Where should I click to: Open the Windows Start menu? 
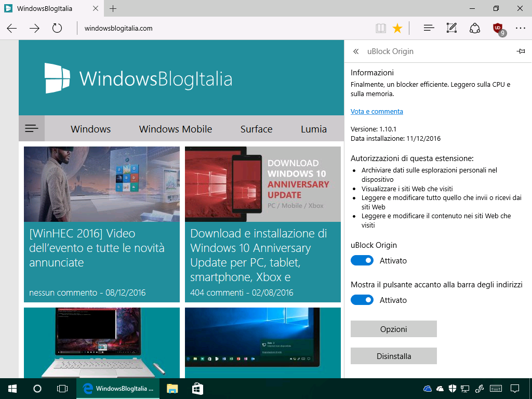click(12, 389)
